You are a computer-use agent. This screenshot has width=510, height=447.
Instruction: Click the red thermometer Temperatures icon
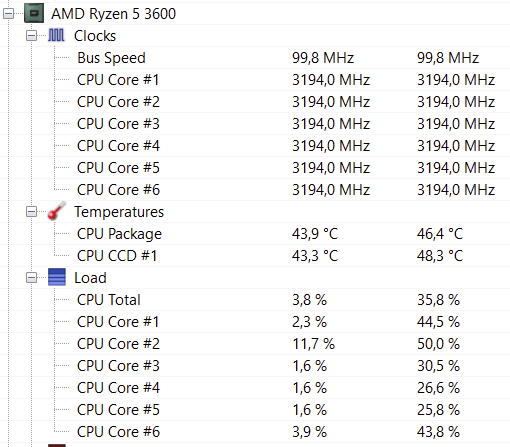click(57, 211)
